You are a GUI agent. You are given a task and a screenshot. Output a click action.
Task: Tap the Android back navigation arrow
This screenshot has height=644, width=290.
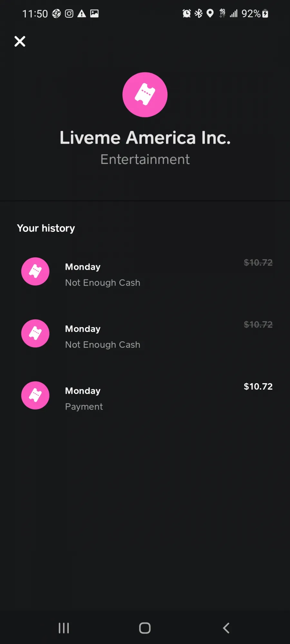[x=226, y=628]
